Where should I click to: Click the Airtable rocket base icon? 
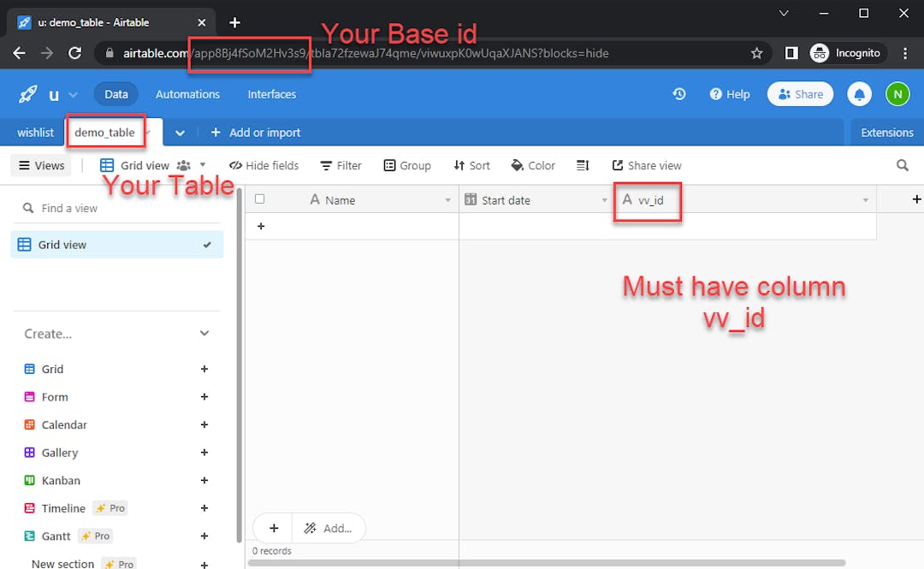27,94
